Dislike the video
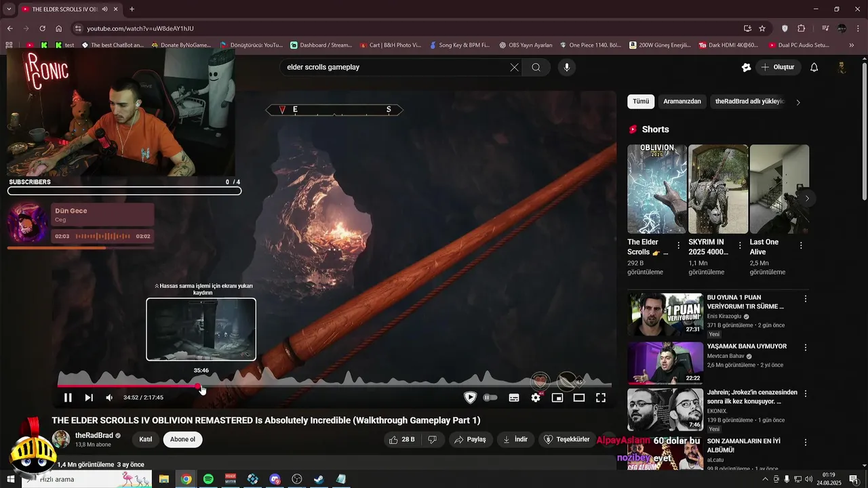This screenshot has width=868, height=488. [x=433, y=439]
